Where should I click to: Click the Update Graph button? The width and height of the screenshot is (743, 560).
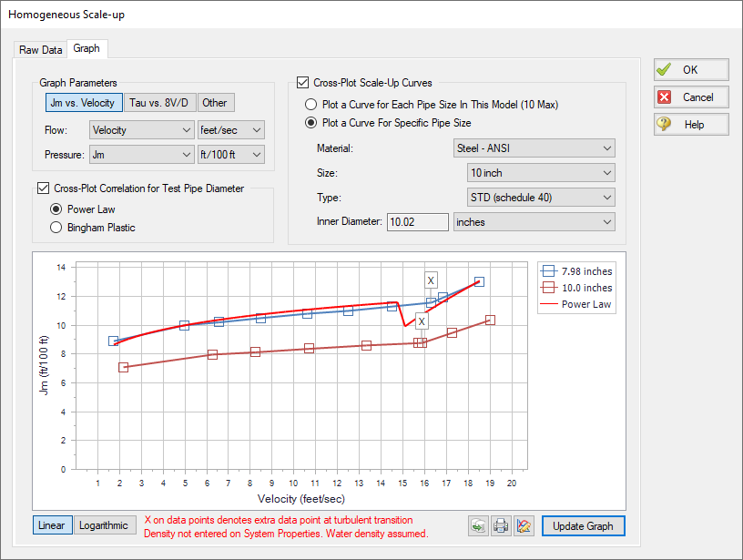pyautogui.click(x=584, y=526)
